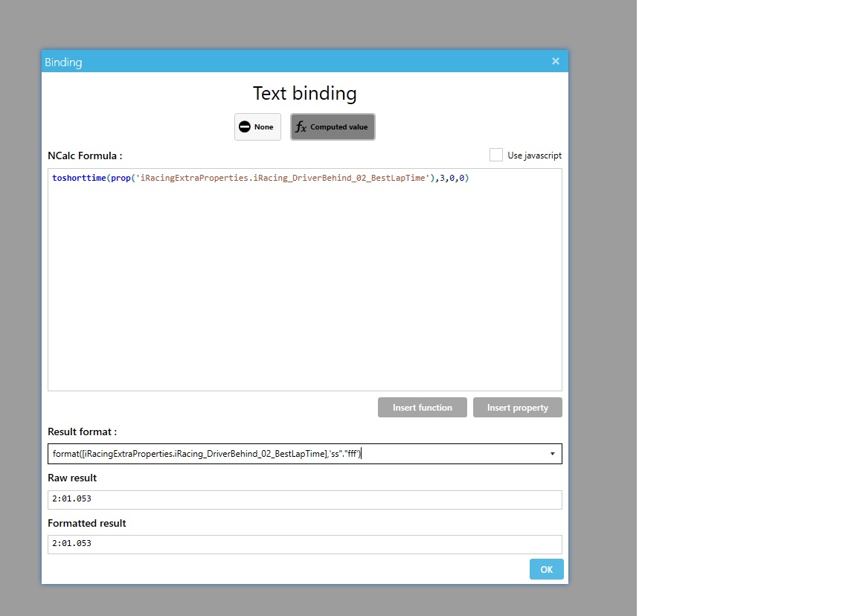The image size is (857, 616).
Task: Click the Binding window title
Action: pyautogui.click(x=63, y=62)
